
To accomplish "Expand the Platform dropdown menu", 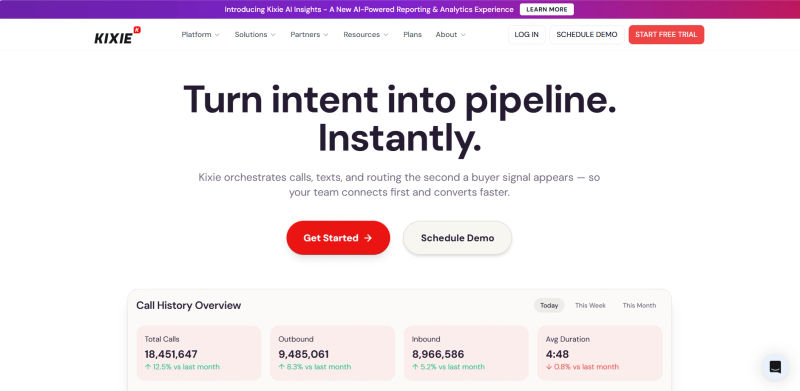I will (x=201, y=35).
